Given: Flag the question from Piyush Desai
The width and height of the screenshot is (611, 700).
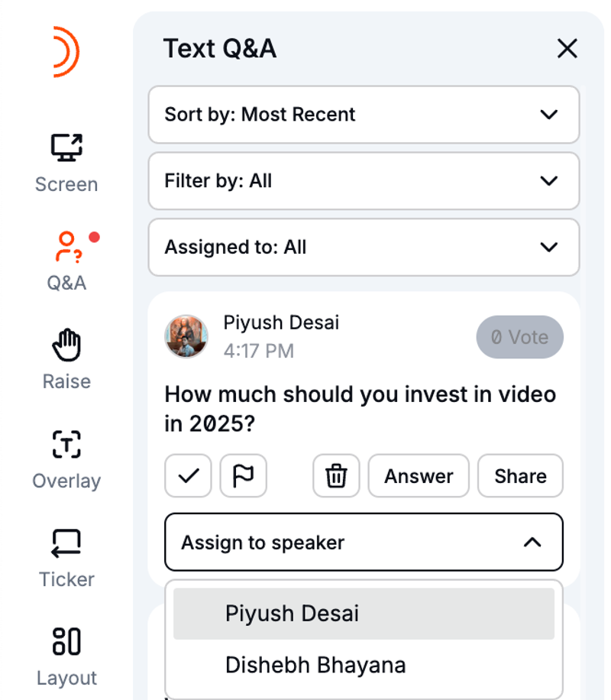Looking at the screenshot, I should pyautogui.click(x=243, y=476).
